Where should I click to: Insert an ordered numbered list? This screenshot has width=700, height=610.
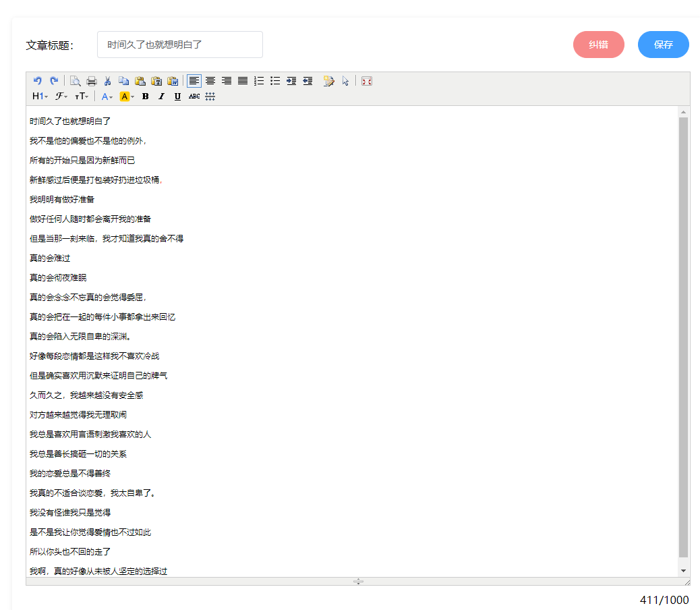click(259, 81)
